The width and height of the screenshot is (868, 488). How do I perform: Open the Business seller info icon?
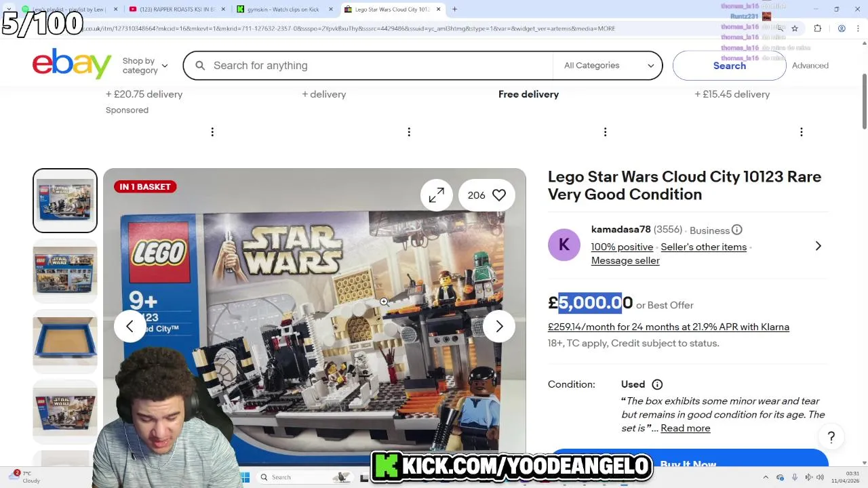[x=736, y=230]
